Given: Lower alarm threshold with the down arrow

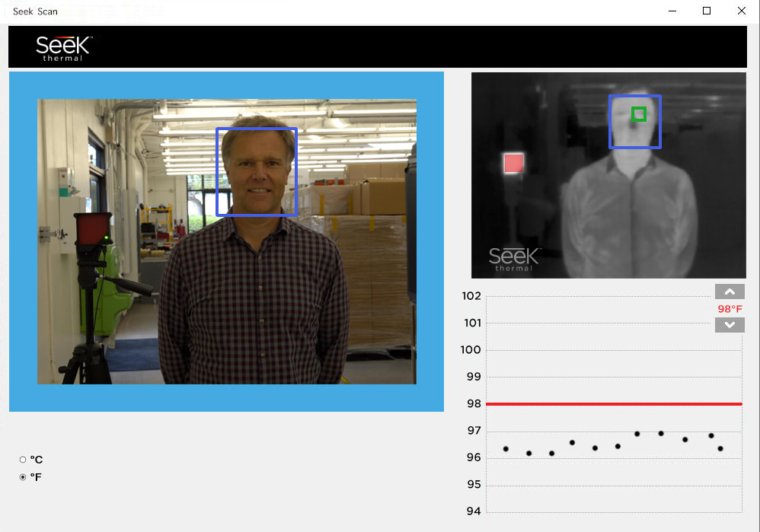Looking at the screenshot, I should tap(730, 325).
